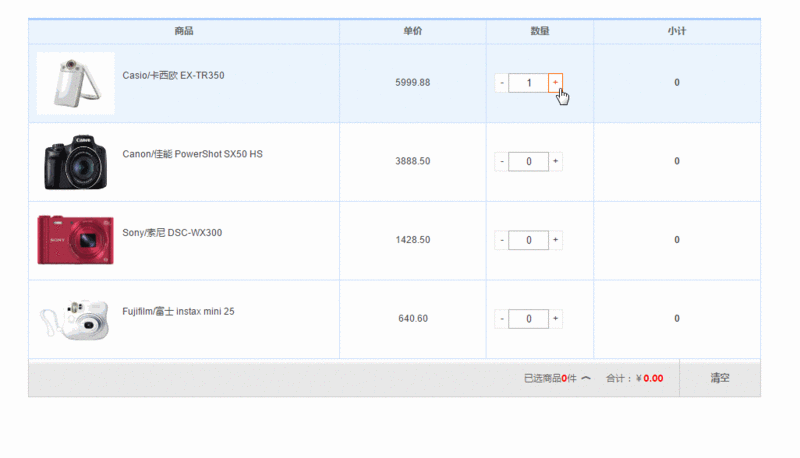This screenshot has height=458, width=800.
Task: Subtract one Sony DSC-WX300 with minus button
Action: point(502,240)
